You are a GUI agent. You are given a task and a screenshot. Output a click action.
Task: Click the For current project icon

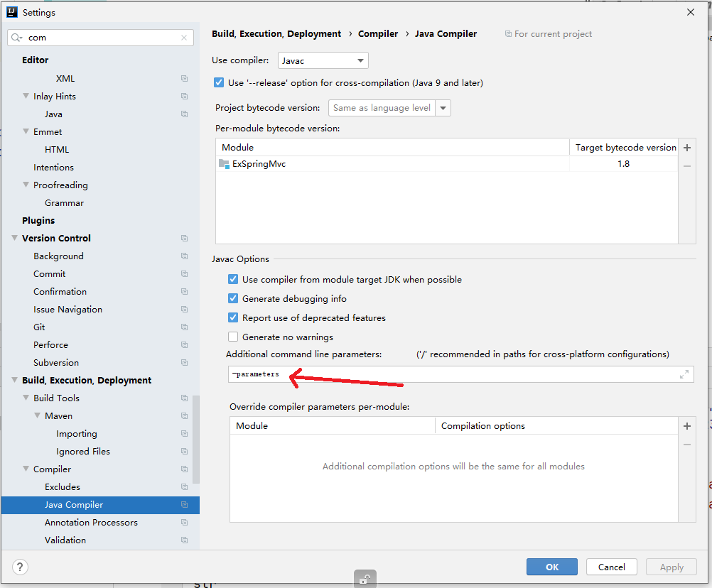point(508,34)
